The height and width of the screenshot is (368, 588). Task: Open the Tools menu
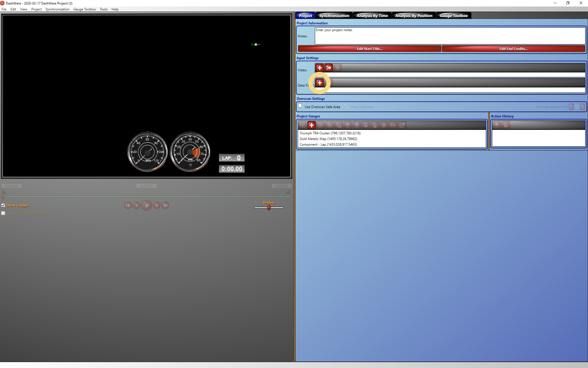click(103, 9)
